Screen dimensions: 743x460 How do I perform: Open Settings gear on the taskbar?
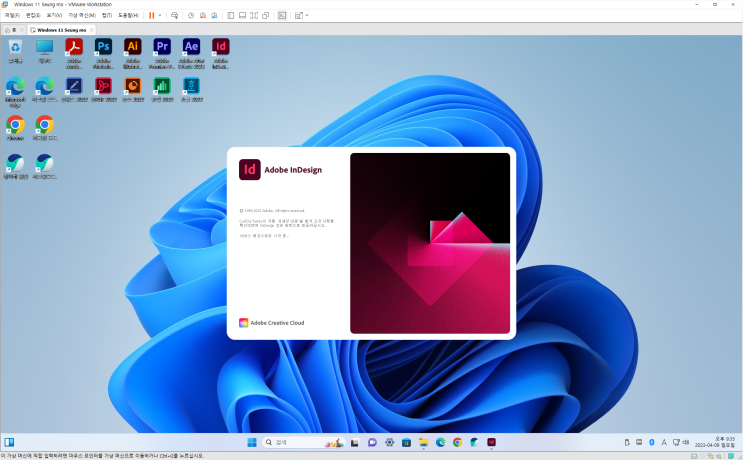tap(390, 442)
